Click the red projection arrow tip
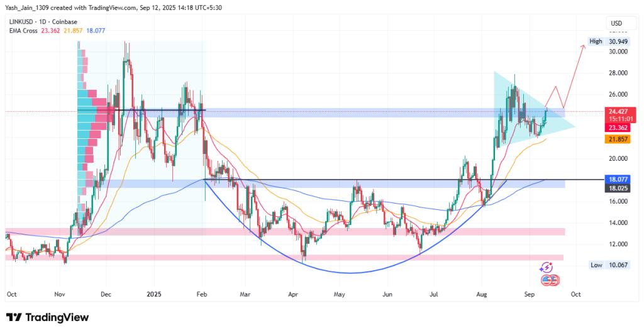 coord(583,46)
